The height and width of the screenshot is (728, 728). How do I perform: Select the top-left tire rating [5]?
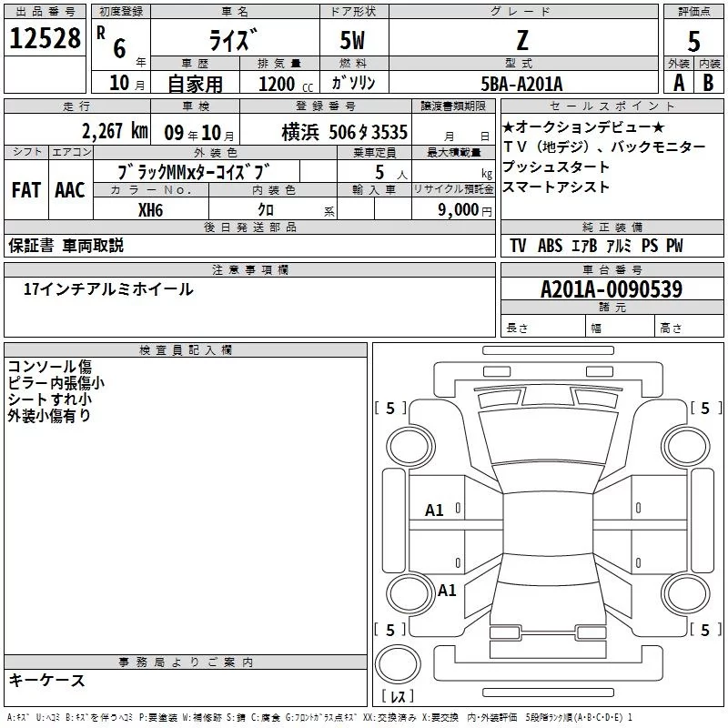pos(390,409)
